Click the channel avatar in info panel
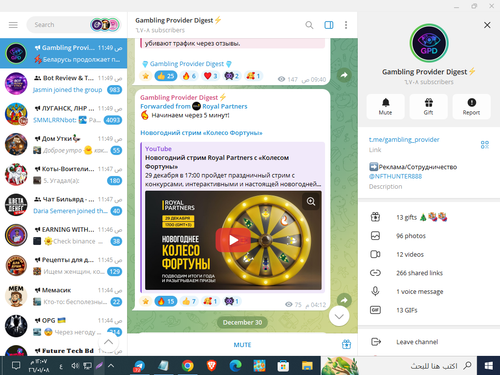The height and width of the screenshot is (375, 500). click(429, 43)
